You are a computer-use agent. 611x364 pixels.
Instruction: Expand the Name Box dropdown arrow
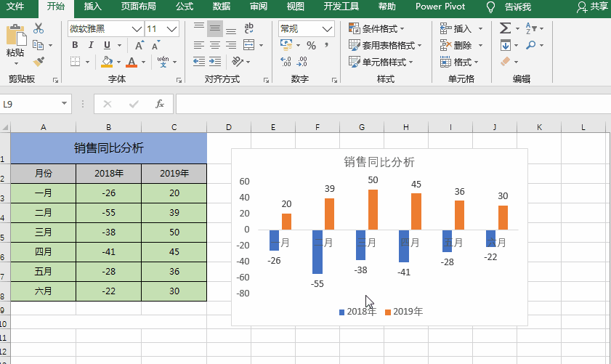point(64,104)
